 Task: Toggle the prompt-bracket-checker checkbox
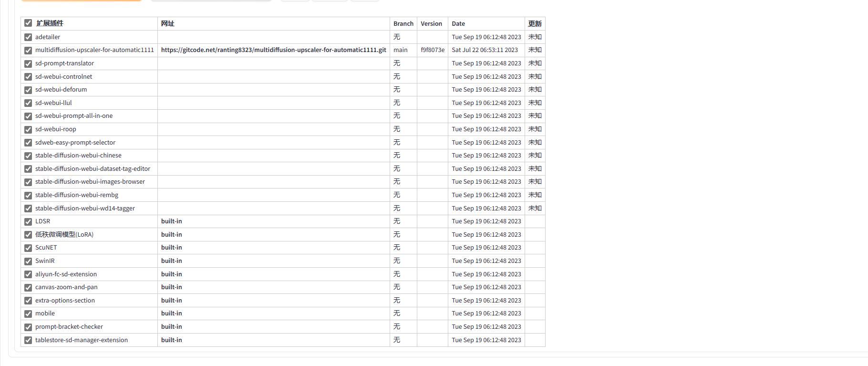click(x=28, y=327)
